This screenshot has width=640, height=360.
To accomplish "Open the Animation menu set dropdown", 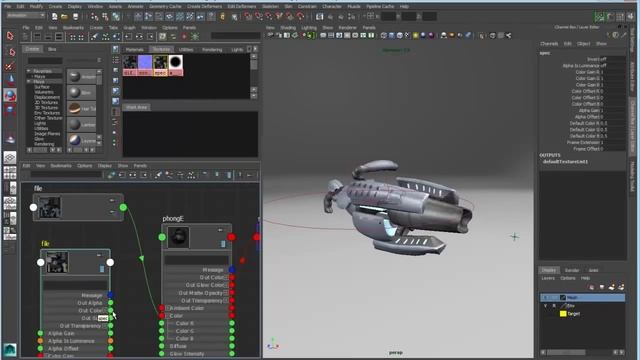I will (25, 16).
